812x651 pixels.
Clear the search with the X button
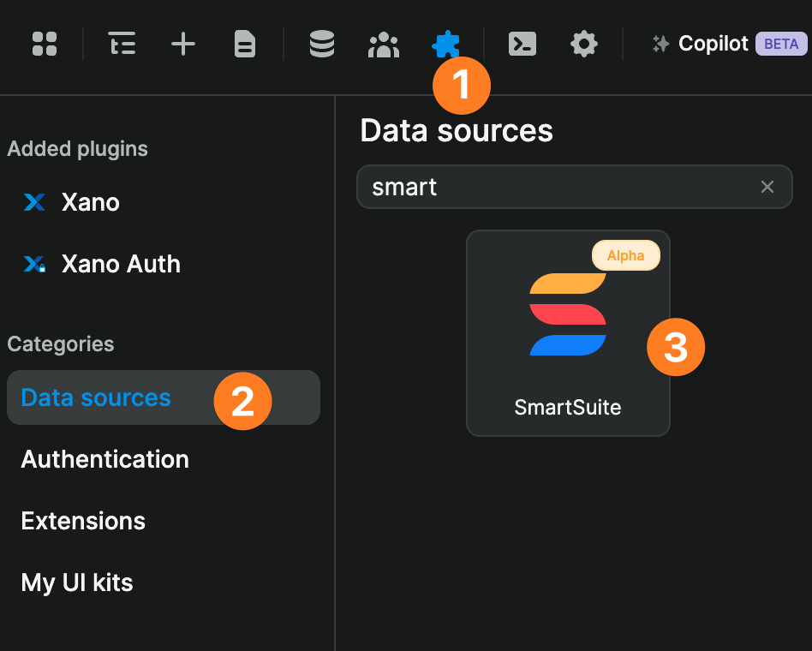click(x=767, y=187)
